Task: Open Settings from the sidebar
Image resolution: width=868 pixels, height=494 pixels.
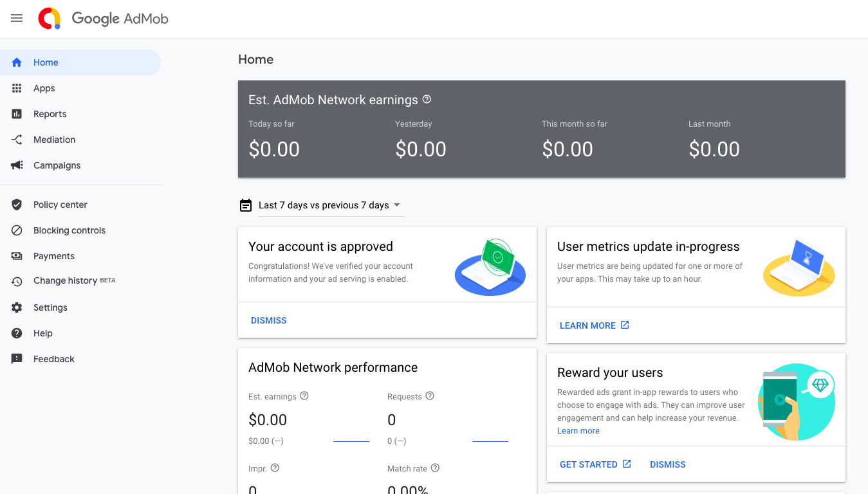Action: coord(50,307)
